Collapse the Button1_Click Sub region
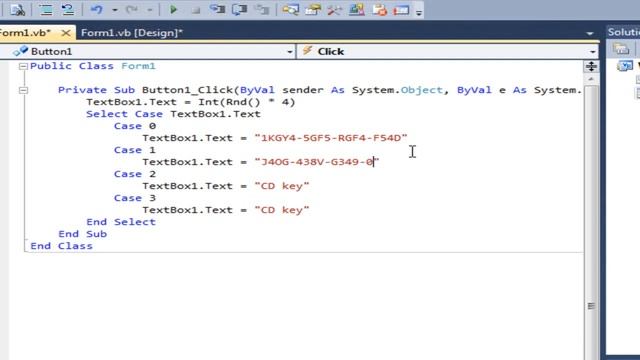The width and height of the screenshot is (640, 360). pos(23,90)
